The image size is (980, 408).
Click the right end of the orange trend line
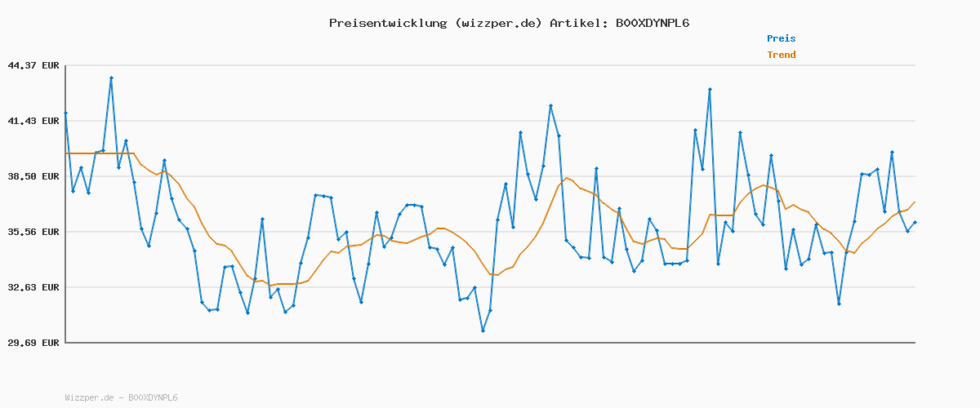point(915,202)
